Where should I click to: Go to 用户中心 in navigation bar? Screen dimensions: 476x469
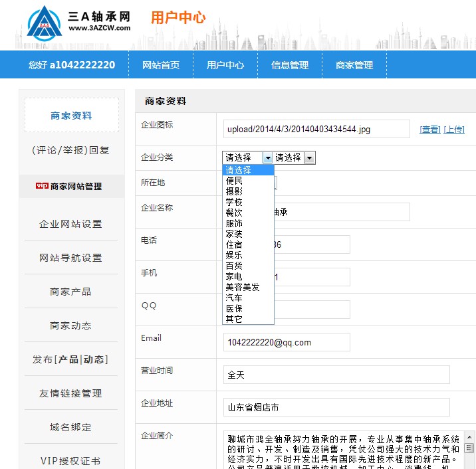pyautogui.click(x=225, y=65)
